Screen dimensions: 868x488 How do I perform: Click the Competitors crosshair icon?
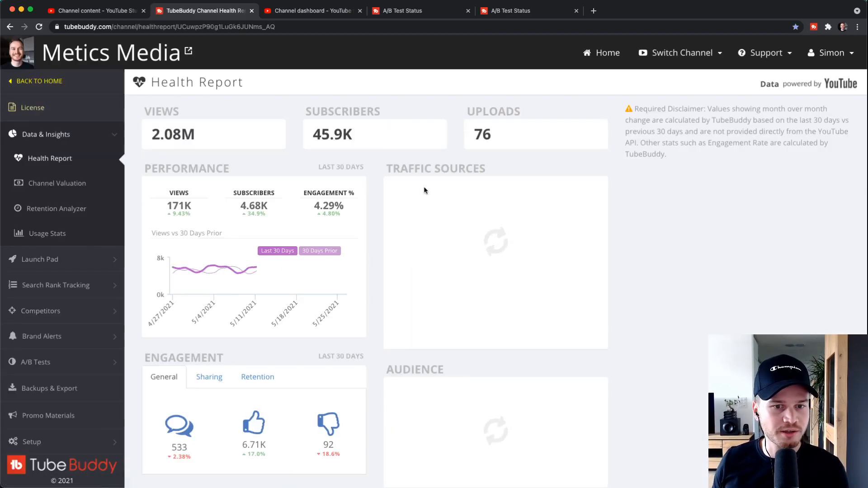click(x=12, y=310)
